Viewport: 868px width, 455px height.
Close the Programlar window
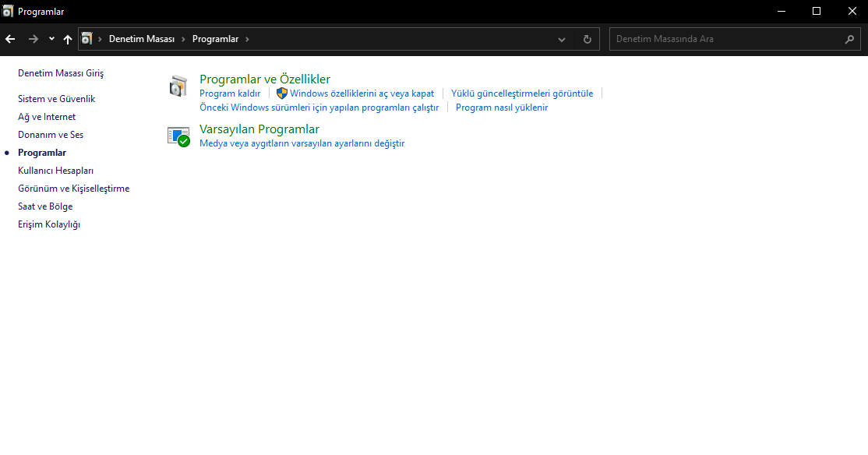tap(852, 11)
